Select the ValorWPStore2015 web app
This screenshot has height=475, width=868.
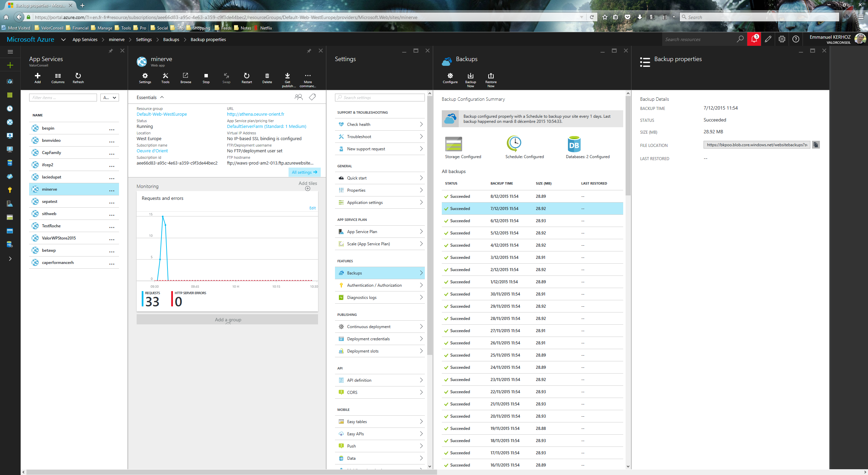point(74,238)
